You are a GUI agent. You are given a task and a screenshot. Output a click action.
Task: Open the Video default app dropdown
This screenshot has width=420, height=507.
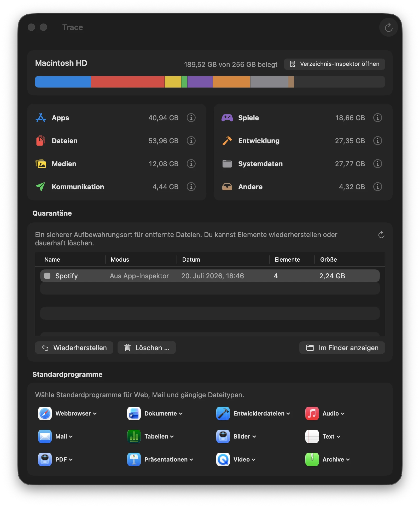click(244, 459)
